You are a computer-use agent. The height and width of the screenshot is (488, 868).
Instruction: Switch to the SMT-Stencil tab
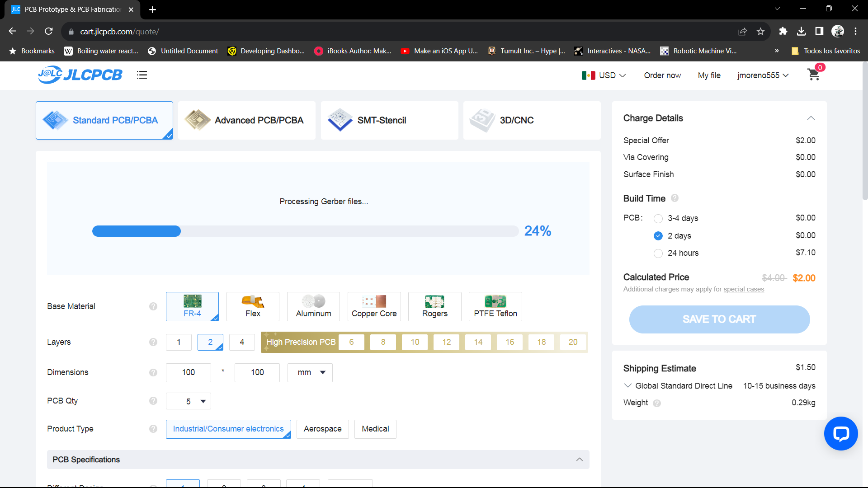[x=389, y=120]
